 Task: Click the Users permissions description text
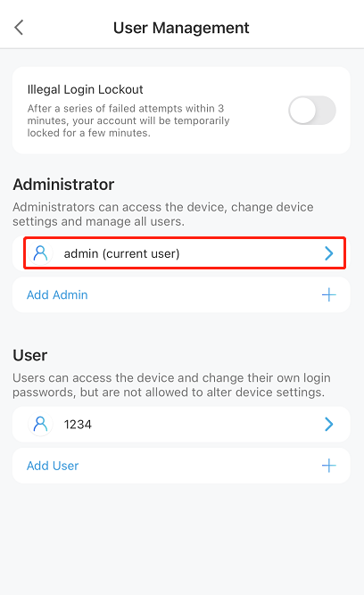point(171,384)
